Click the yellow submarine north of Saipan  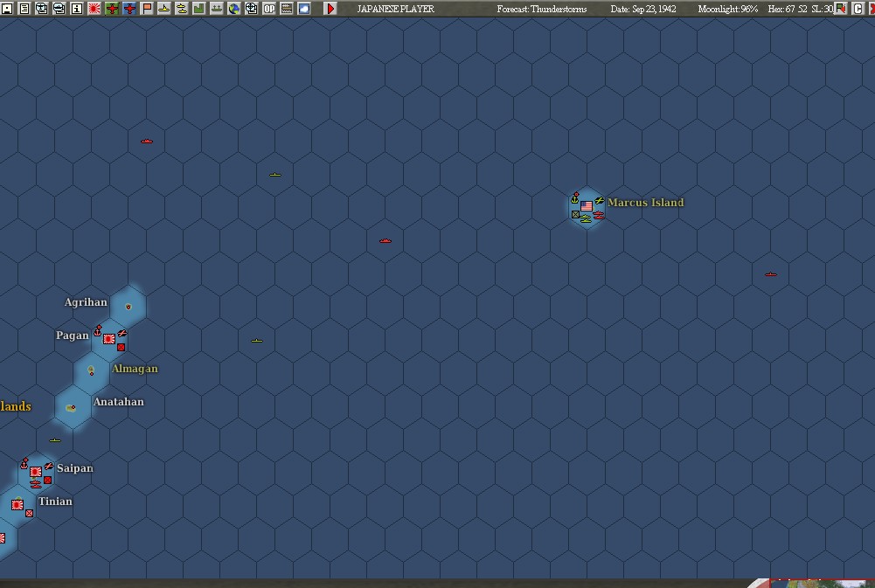(x=55, y=440)
